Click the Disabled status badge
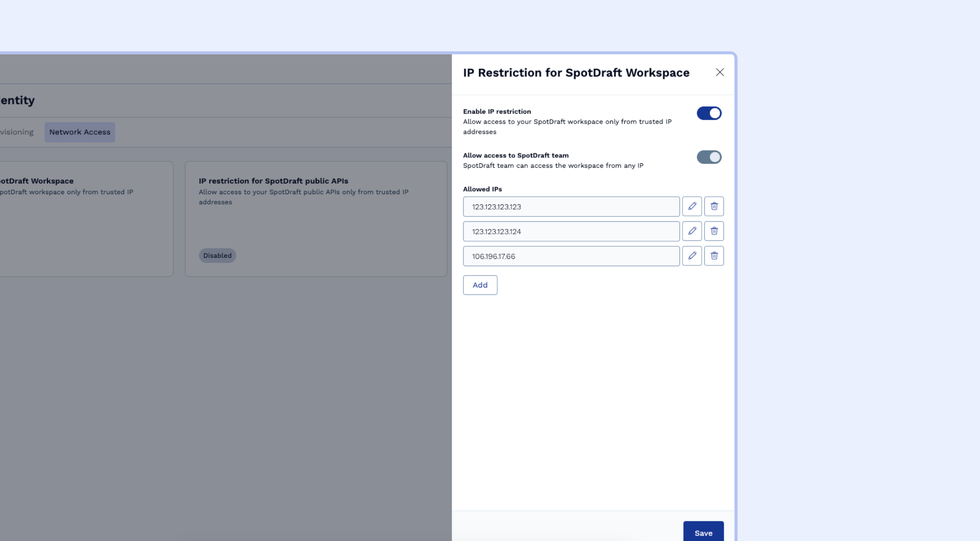The image size is (980, 541). [x=217, y=255]
